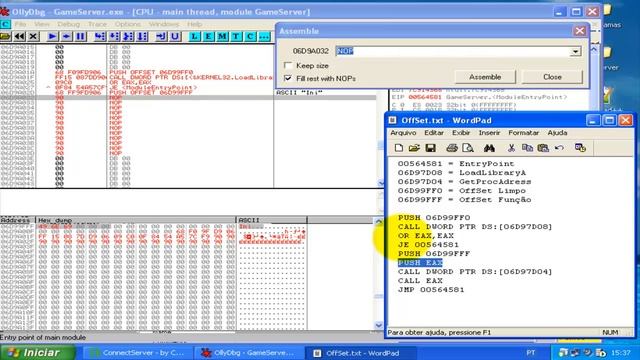Show CPU window via C icon
Screen dimensions: 640x360
(x=250, y=36)
